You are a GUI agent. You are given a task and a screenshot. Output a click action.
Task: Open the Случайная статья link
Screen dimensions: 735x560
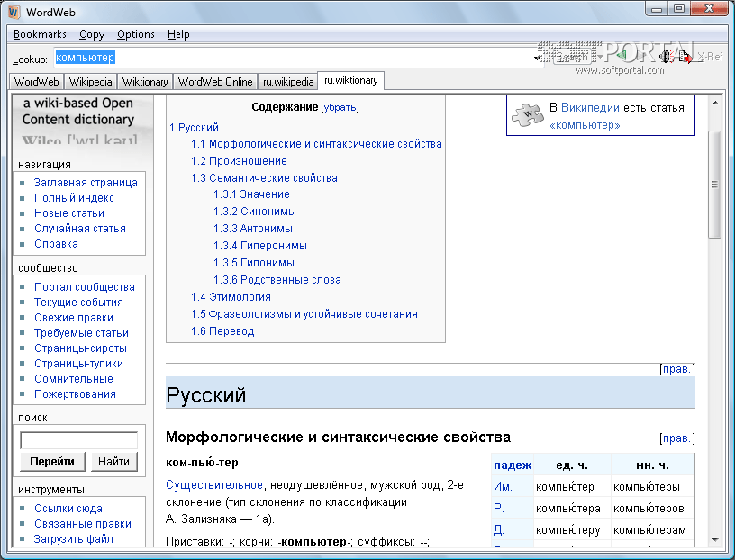[x=80, y=229]
